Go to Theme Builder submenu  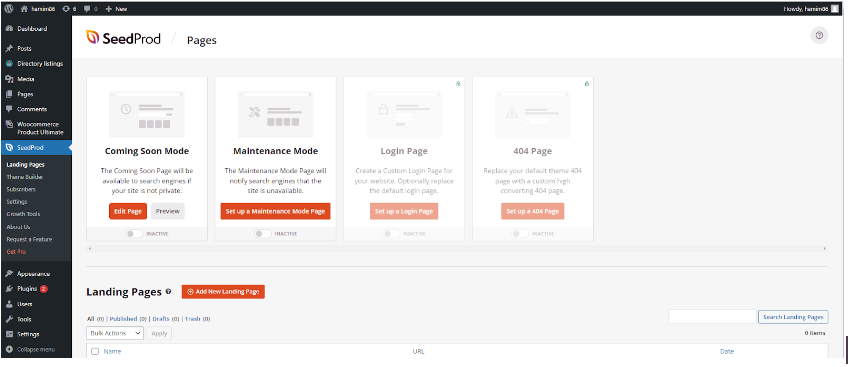click(x=24, y=177)
